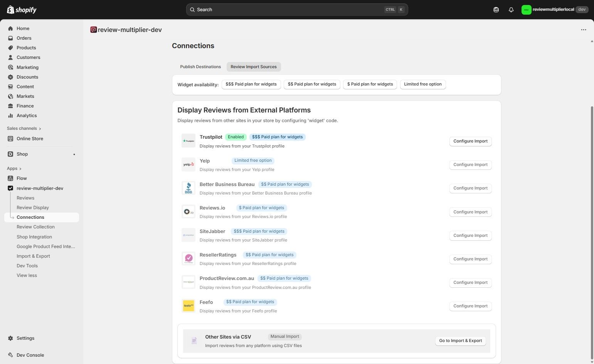The height and width of the screenshot is (364, 594).
Task: Go to Review Collection page
Action: pyautogui.click(x=35, y=227)
